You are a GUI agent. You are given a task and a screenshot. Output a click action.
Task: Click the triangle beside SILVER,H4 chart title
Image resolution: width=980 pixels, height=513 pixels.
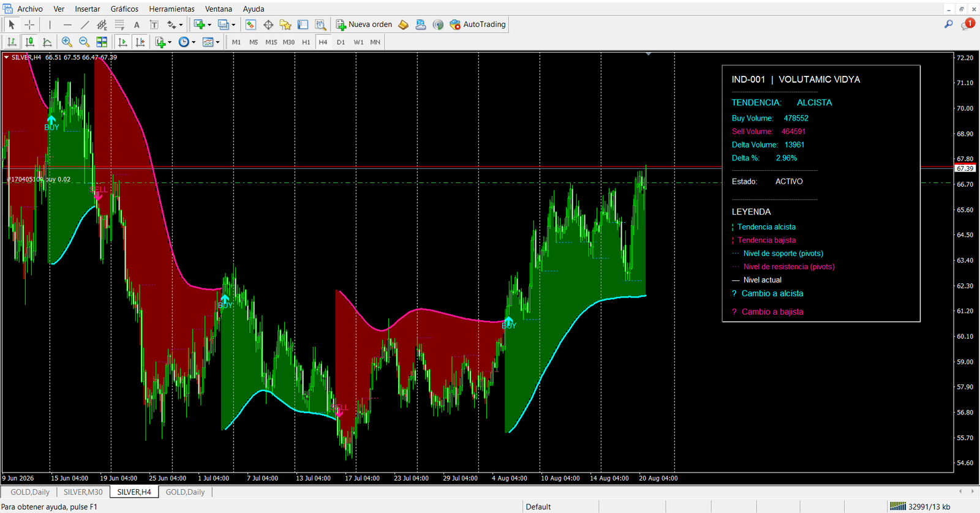[x=6, y=58]
